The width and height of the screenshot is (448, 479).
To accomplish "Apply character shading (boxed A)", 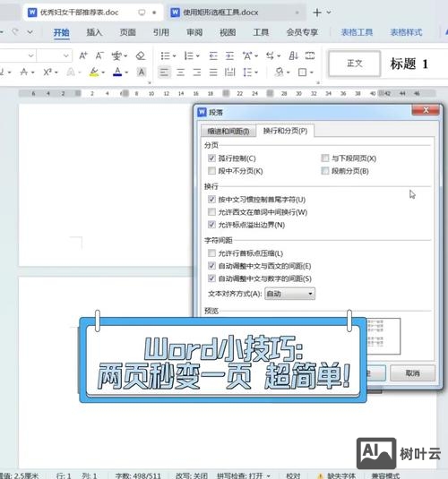I will tap(141, 73).
